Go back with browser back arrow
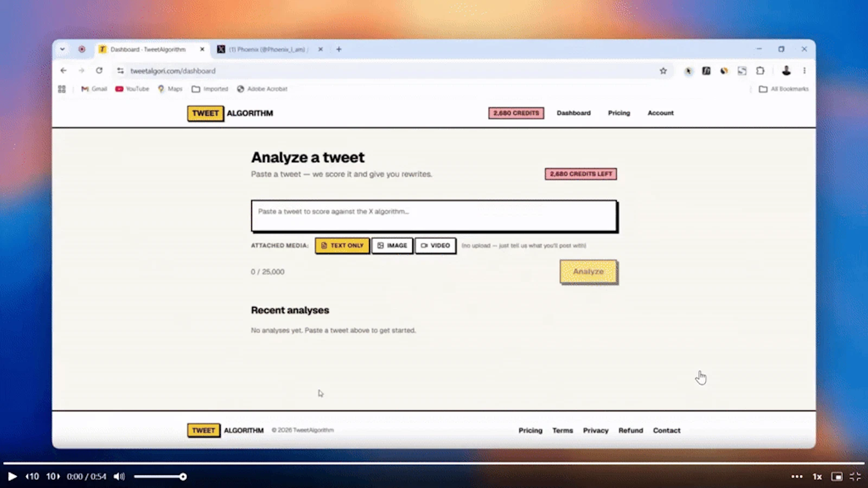Screen dimensions: 868x488 coord(63,70)
